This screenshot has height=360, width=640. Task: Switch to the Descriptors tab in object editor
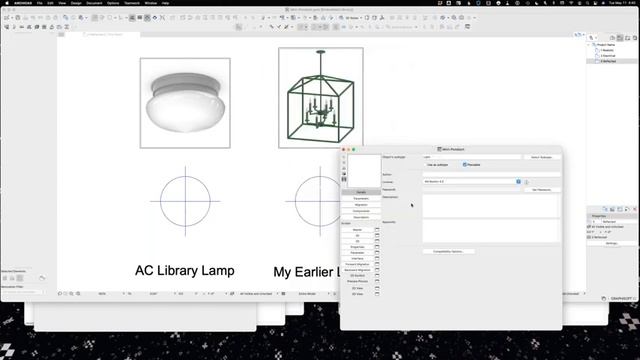click(361, 218)
